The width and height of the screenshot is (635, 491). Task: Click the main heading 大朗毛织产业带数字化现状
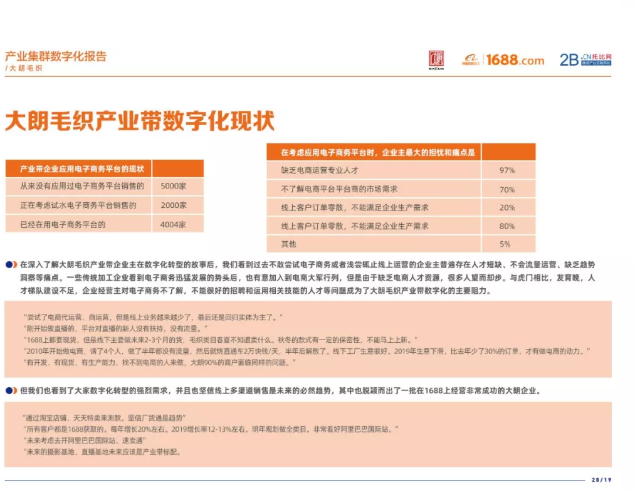pyautogui.click(x=140, y=122)
